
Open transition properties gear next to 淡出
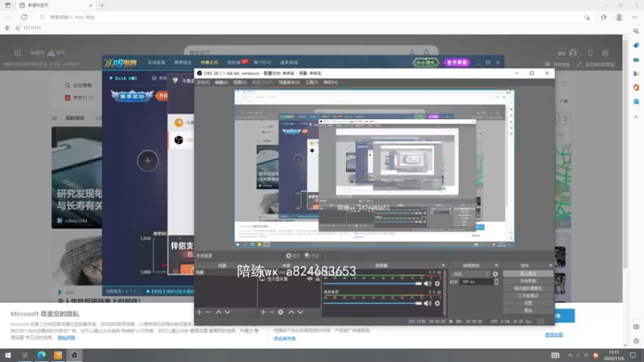pos(495,274)
